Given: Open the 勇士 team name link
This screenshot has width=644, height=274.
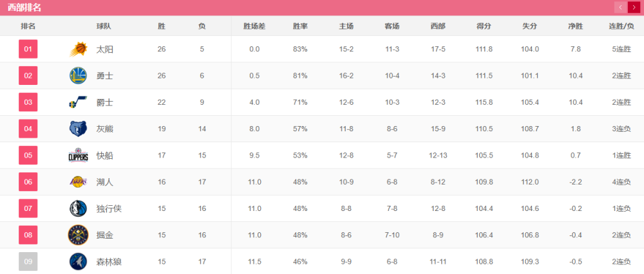Looking at the screenshot, I should [x=104, y=76].
